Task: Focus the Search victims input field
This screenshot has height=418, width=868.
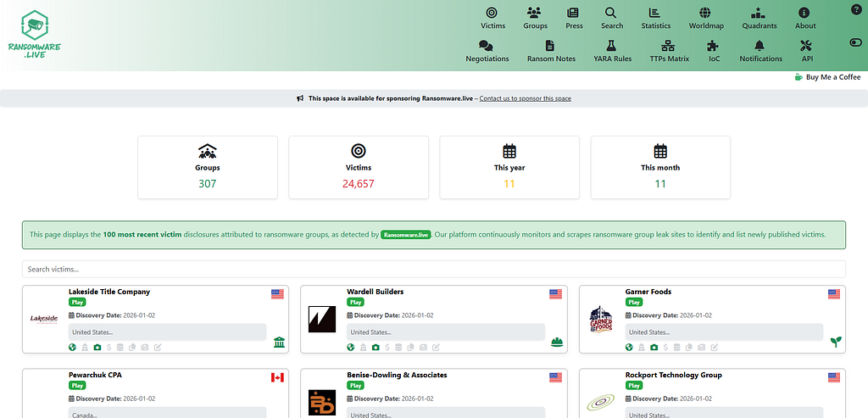Action: click(x=434, y=269)
